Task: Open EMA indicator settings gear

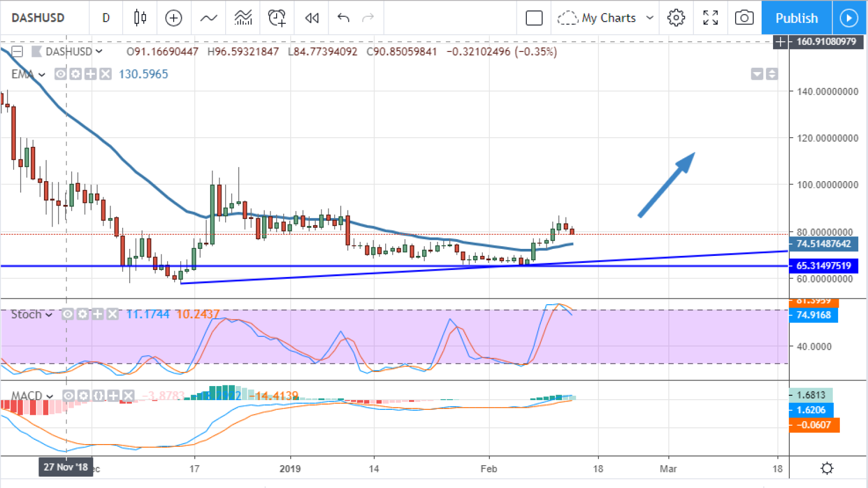Action: coord(75,74)
